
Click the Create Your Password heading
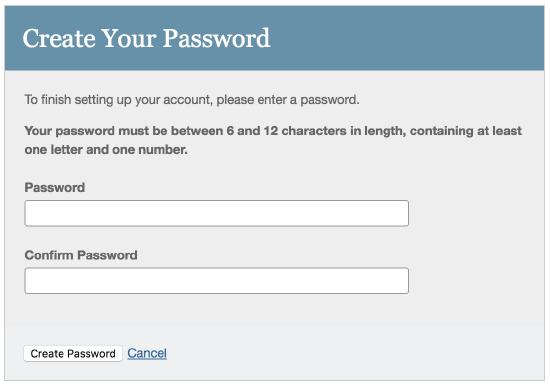[146, 38]
